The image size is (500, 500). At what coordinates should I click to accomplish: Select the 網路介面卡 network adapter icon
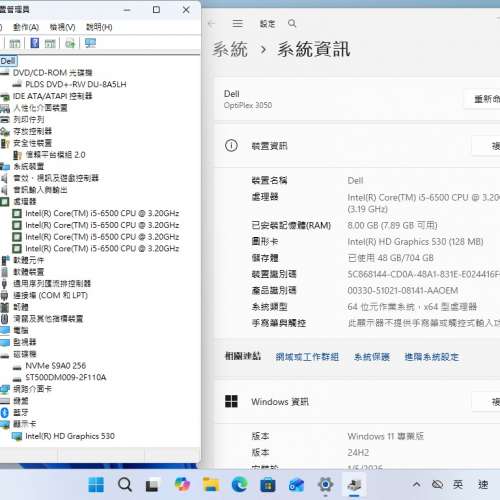(x=5, y=389)
